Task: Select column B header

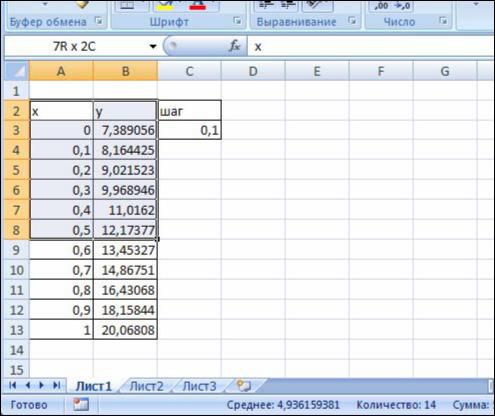Action: click(x=125, y=71)
